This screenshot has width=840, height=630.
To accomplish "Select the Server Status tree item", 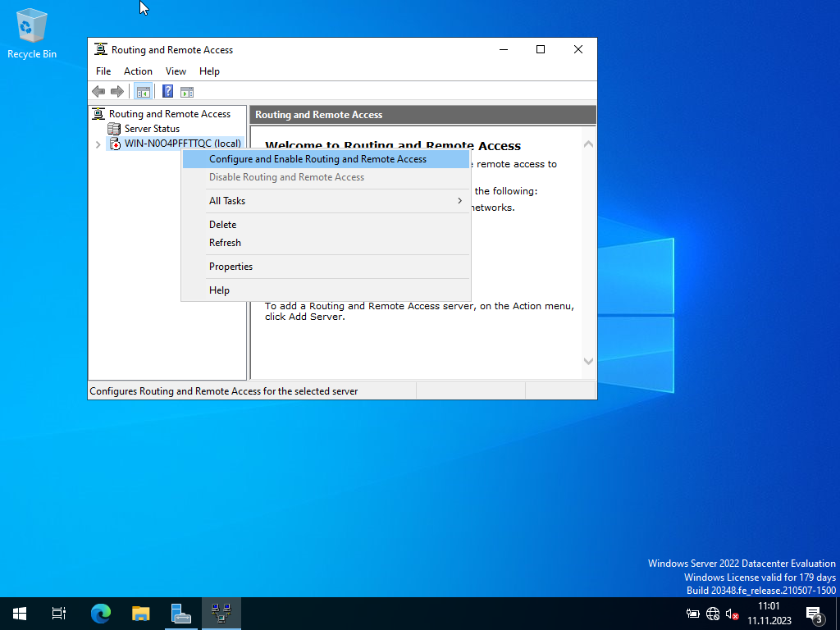I will coord(152,129).
